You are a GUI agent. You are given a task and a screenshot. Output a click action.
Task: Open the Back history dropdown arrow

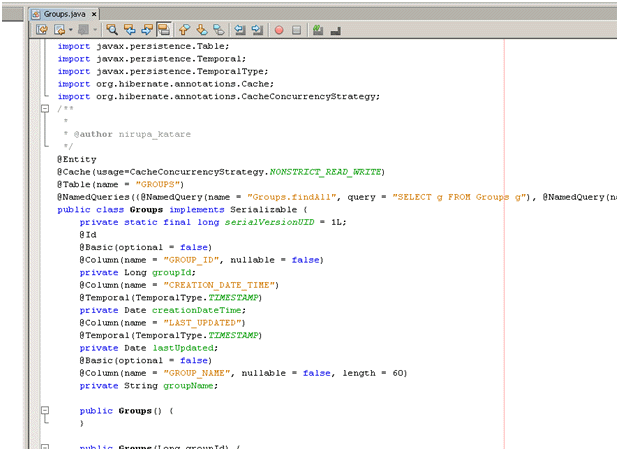[x=70, y=30]
